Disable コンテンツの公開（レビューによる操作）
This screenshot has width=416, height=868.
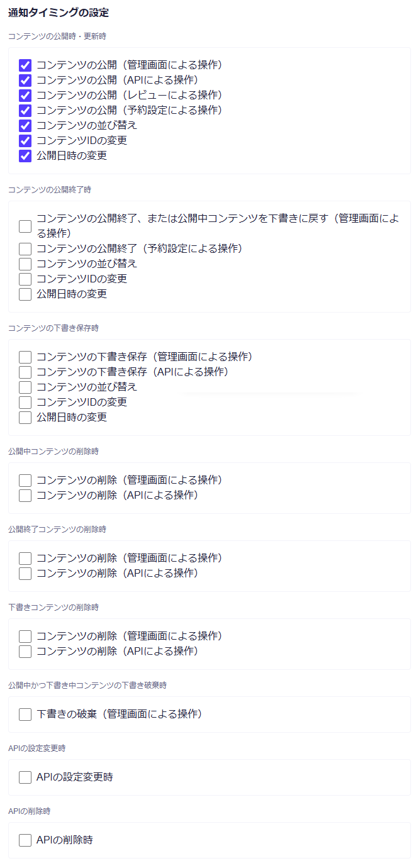(x=25, y=95)
